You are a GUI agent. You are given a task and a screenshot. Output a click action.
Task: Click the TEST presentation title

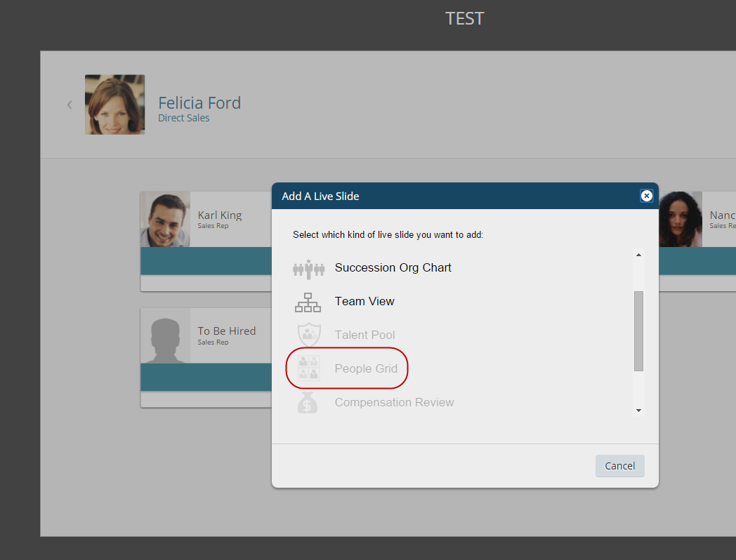[x=464, y=19]
